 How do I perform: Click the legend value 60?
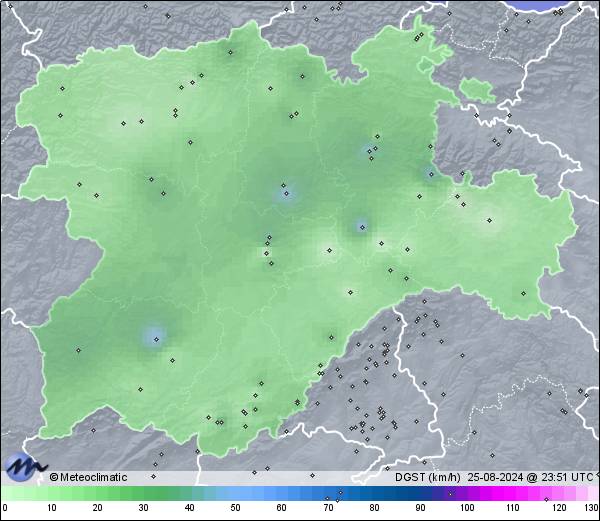(282, 508)
